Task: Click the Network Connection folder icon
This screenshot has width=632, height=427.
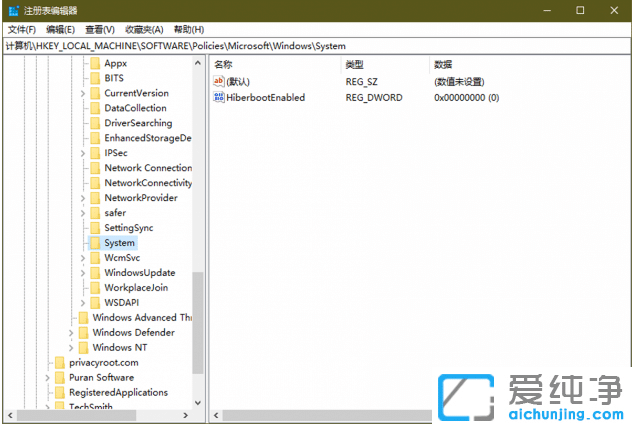Action: pyautogui.click(x=95, y=168)
